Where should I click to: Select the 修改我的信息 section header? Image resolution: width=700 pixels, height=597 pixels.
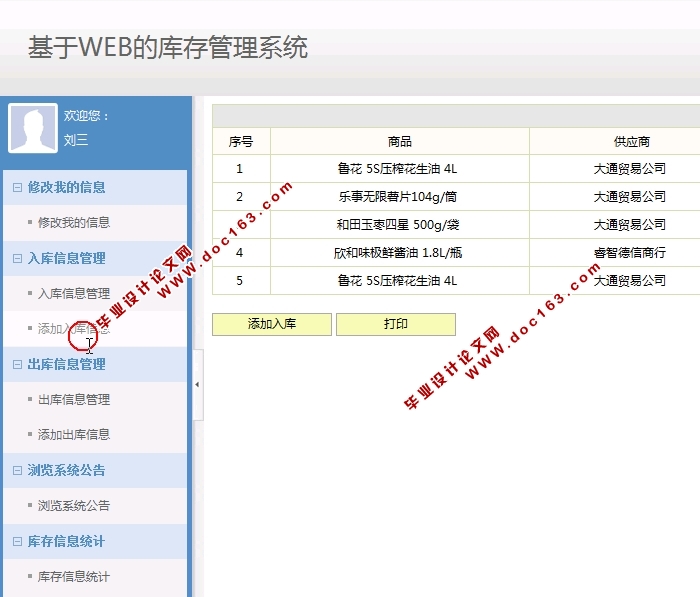click(x=95, y=188)
